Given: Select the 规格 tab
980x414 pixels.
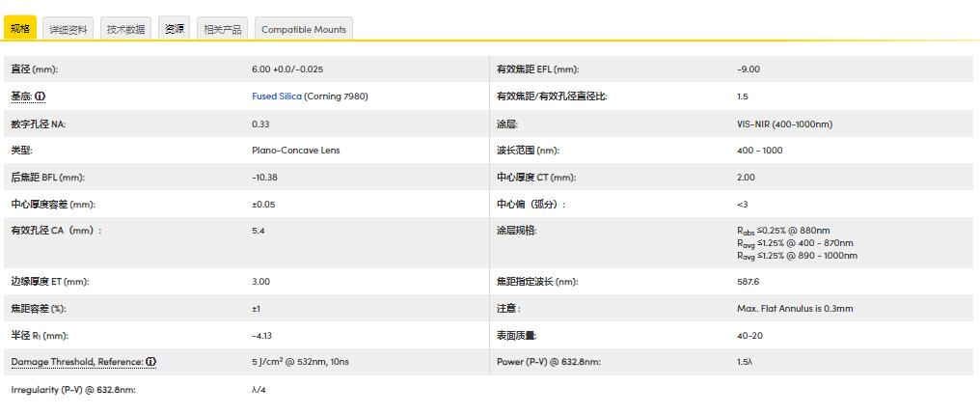Looking at the screenshot, I should pyautogui.click(x=20, y=29).
